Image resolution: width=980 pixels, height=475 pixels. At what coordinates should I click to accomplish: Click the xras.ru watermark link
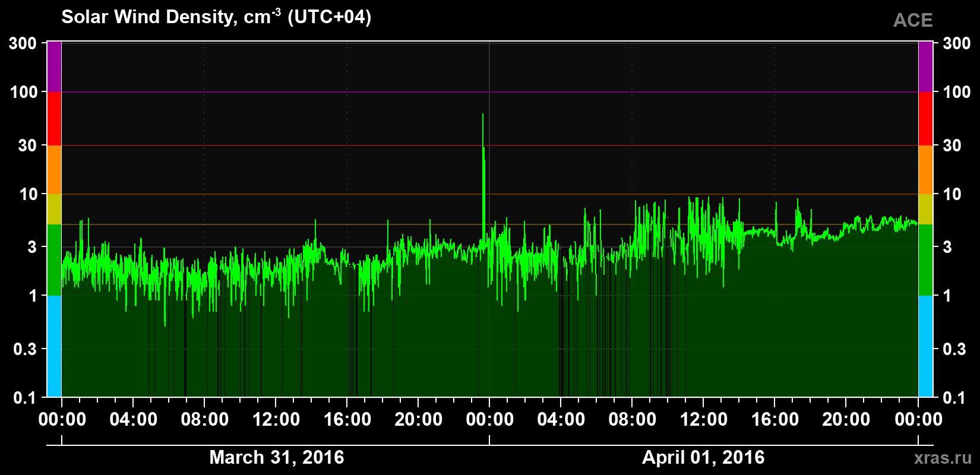pyautogui.click(x=943, y=457)
